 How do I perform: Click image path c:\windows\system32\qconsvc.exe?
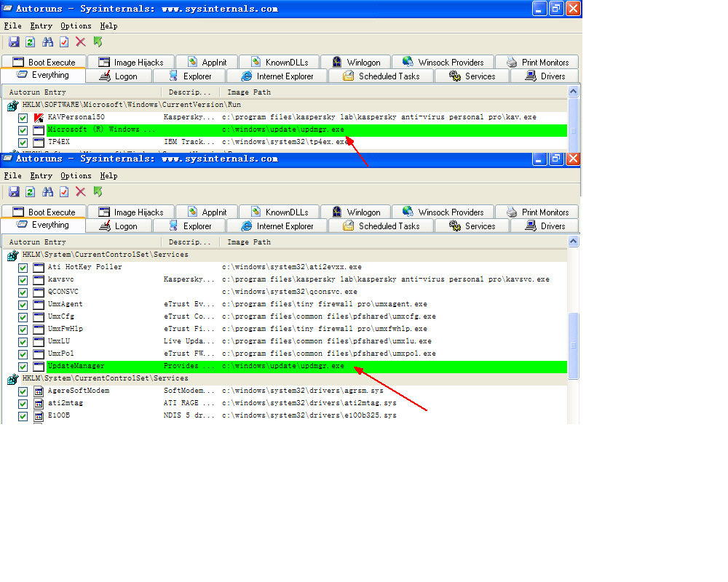[x=289, y=292]
